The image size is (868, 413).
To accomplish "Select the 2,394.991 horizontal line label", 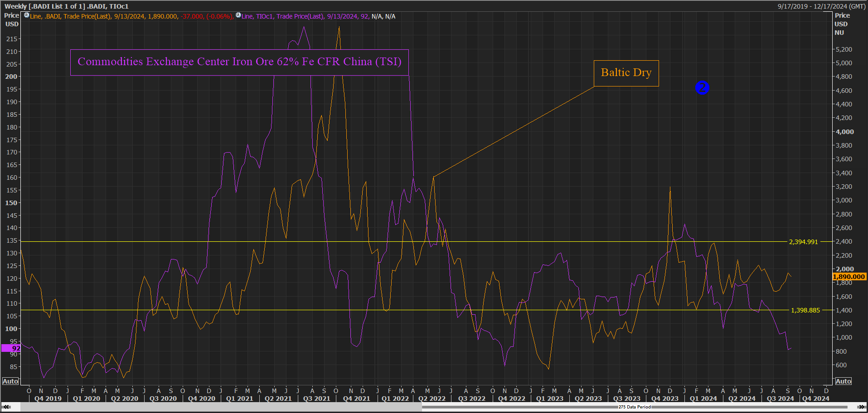I will pos(803,242).
